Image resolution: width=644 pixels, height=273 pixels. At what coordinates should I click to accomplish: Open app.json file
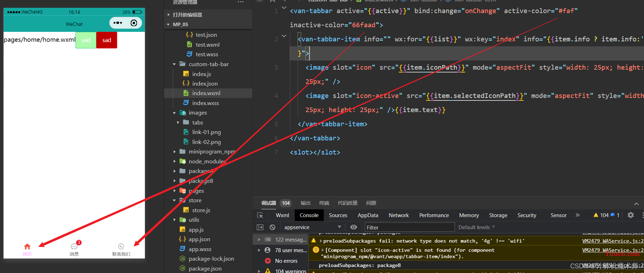point(199,239)
